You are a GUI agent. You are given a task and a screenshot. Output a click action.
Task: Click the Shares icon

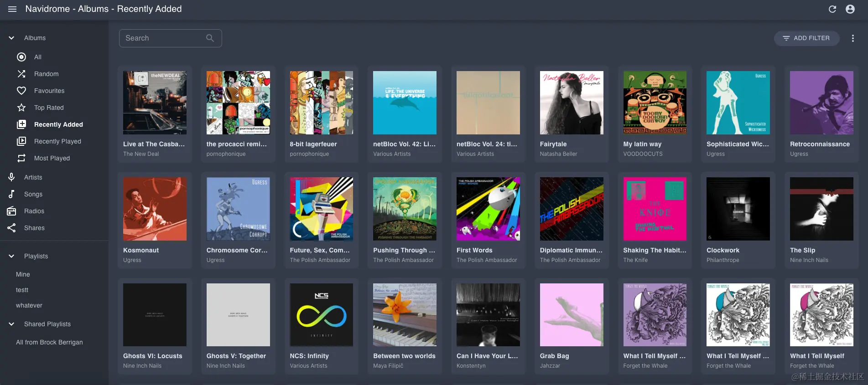[11, 228]
